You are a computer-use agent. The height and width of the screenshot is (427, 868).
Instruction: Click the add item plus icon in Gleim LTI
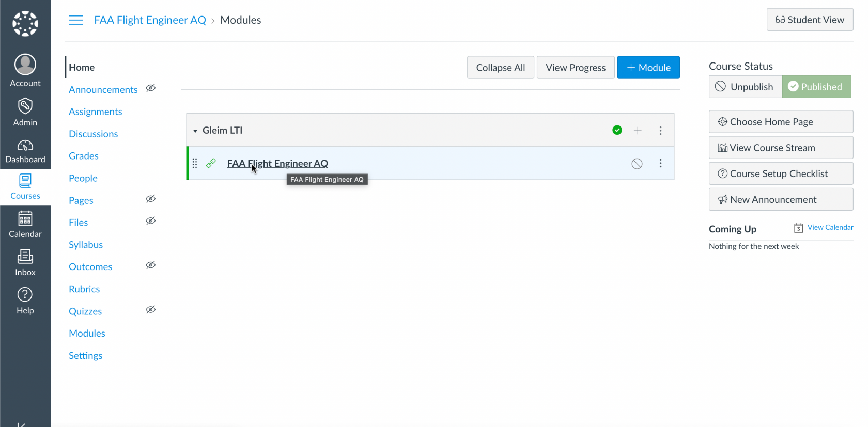638,131
